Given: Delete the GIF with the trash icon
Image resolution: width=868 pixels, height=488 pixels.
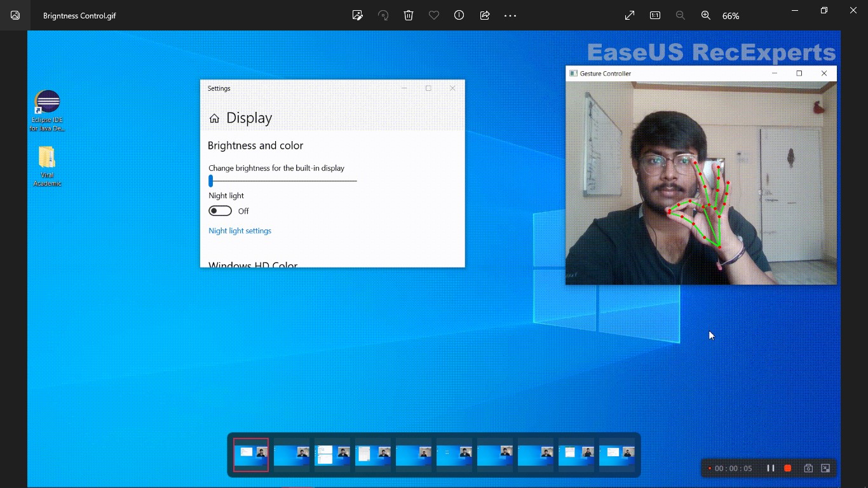Looking at the screenshot, I should pos(409,15).
